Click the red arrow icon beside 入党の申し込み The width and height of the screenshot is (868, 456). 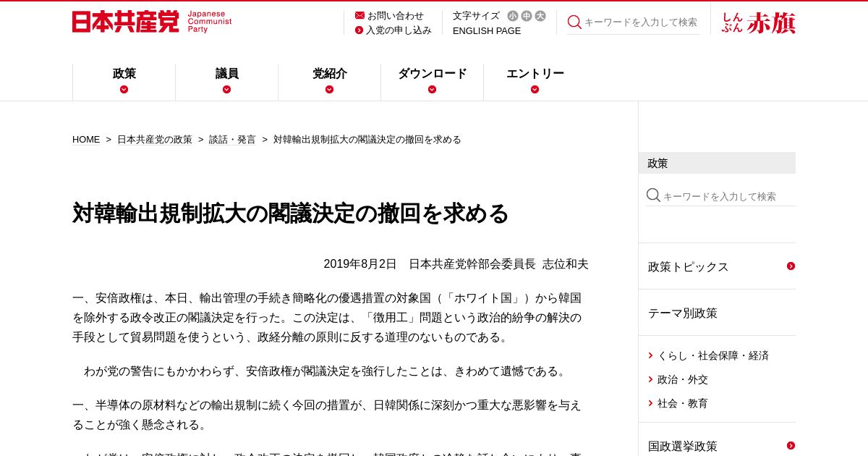[359, 30]
